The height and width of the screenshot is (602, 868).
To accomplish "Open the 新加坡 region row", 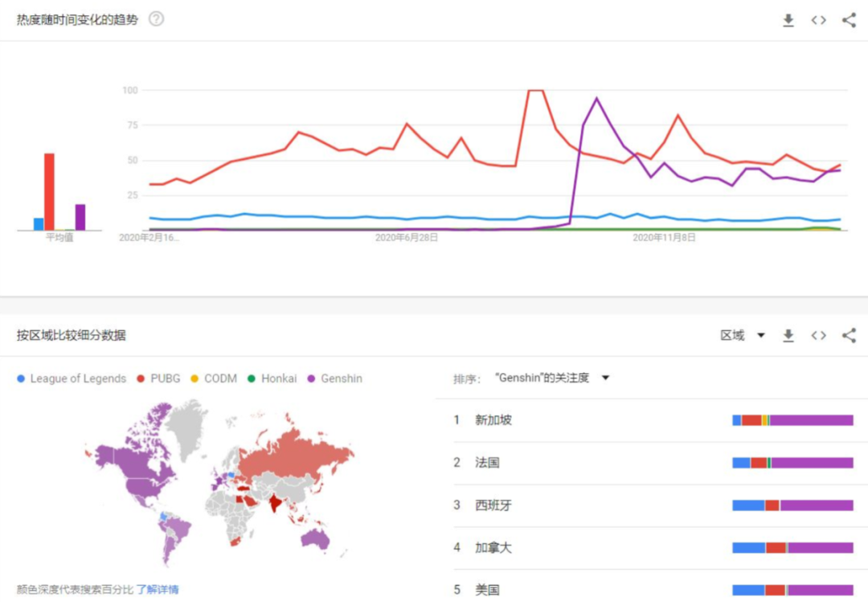I will 493,420.
